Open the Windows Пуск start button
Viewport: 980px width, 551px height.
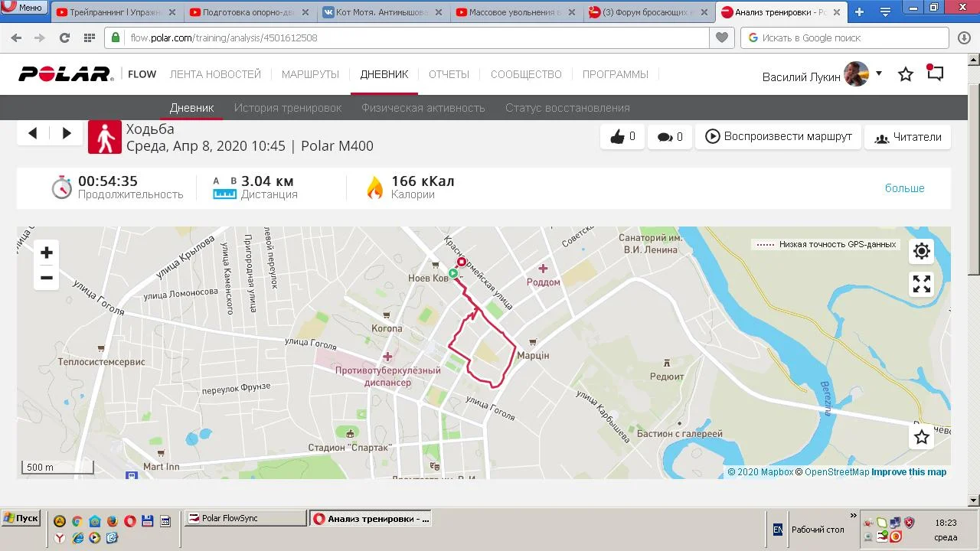[x=21, y=518]
